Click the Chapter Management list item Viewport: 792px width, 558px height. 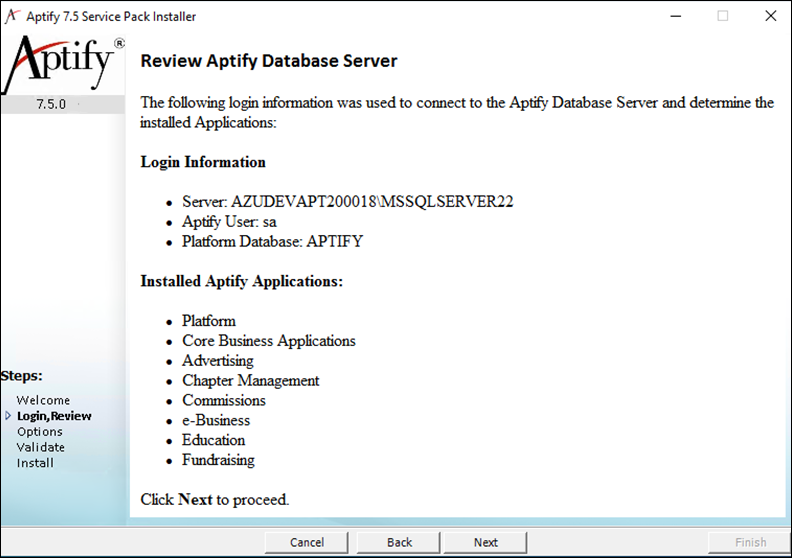click(x=251, y=380)
